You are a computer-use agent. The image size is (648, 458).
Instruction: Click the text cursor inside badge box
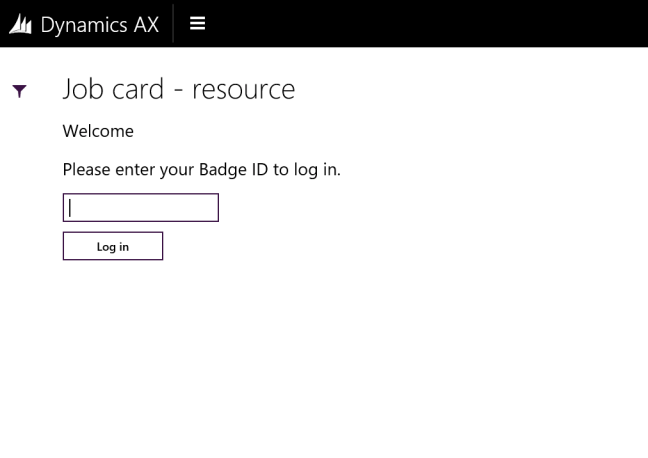(71, 208)
